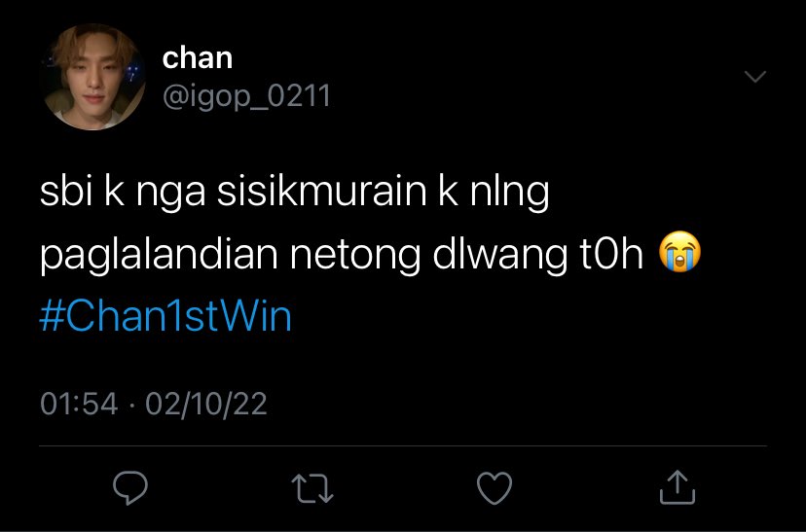
Task: Select the 01:54 timestamp
Action: pos(79,404)
